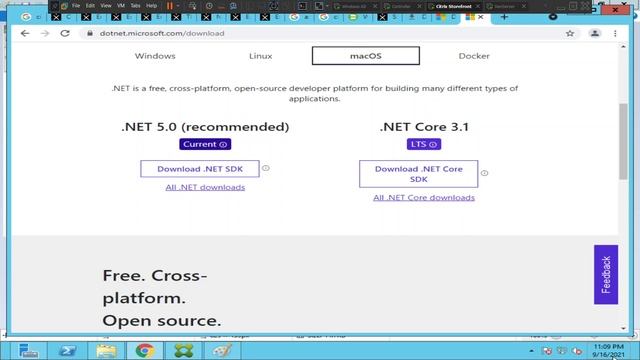Screen dimensions: 640x360
Task: Reload the dotnet download page
Action: pos(65,33)
